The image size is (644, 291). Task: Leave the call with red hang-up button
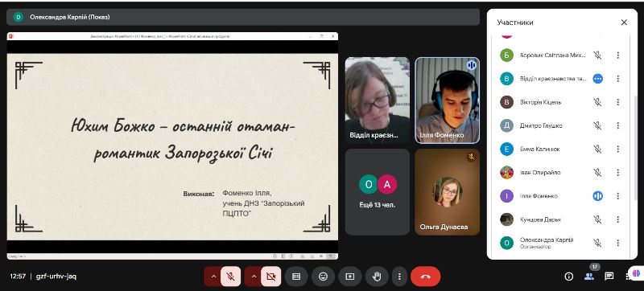coord(426,277)
